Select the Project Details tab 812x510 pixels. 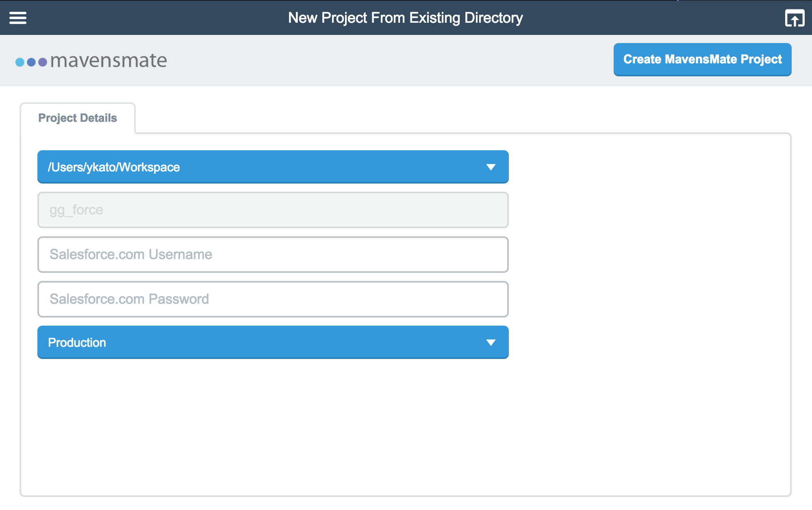click(78, 118)
